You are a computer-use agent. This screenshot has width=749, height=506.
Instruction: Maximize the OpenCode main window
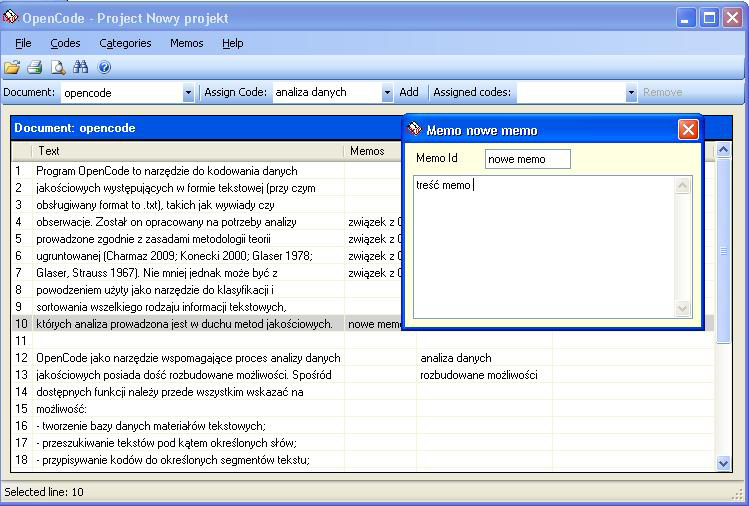(709, 19)
